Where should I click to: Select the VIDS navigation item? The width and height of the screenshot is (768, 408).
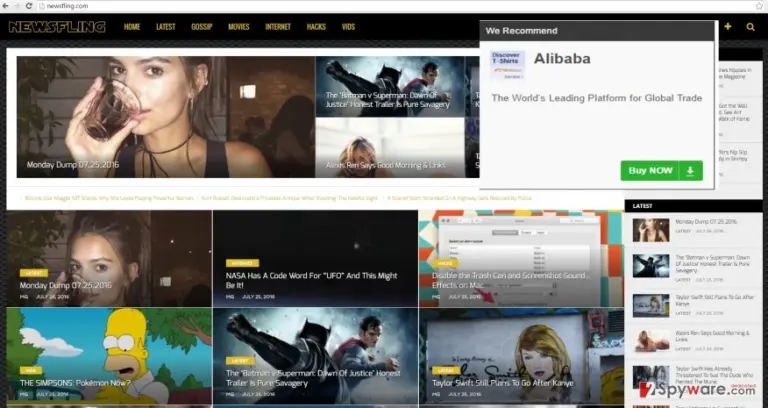348,27
